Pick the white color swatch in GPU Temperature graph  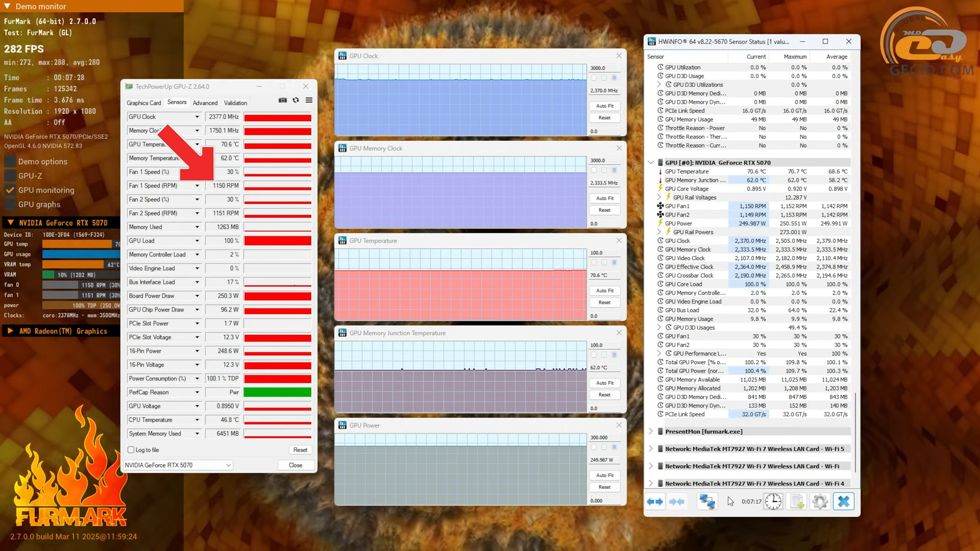(594, 262)
